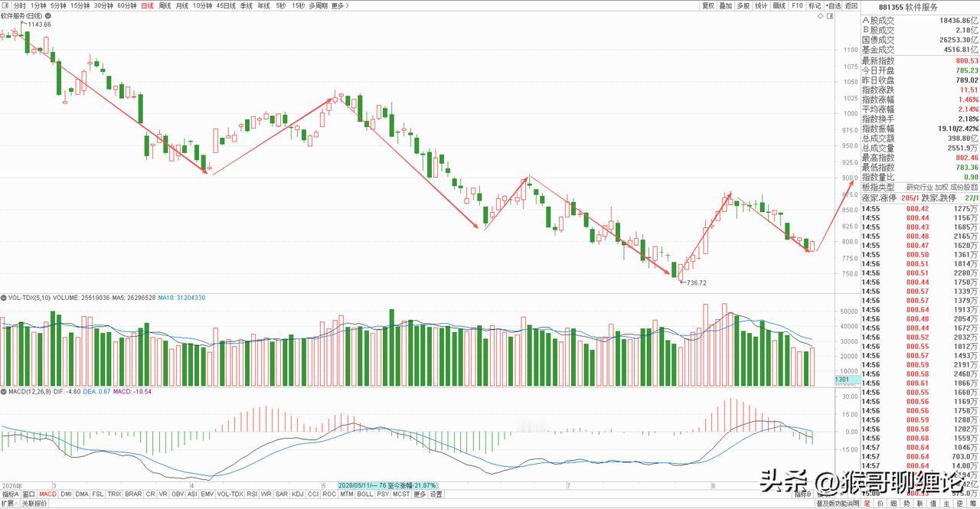This screenshot has height=509, width=980.
Task: Click the 标记 mark button
Action: click(x=815, y=5)
